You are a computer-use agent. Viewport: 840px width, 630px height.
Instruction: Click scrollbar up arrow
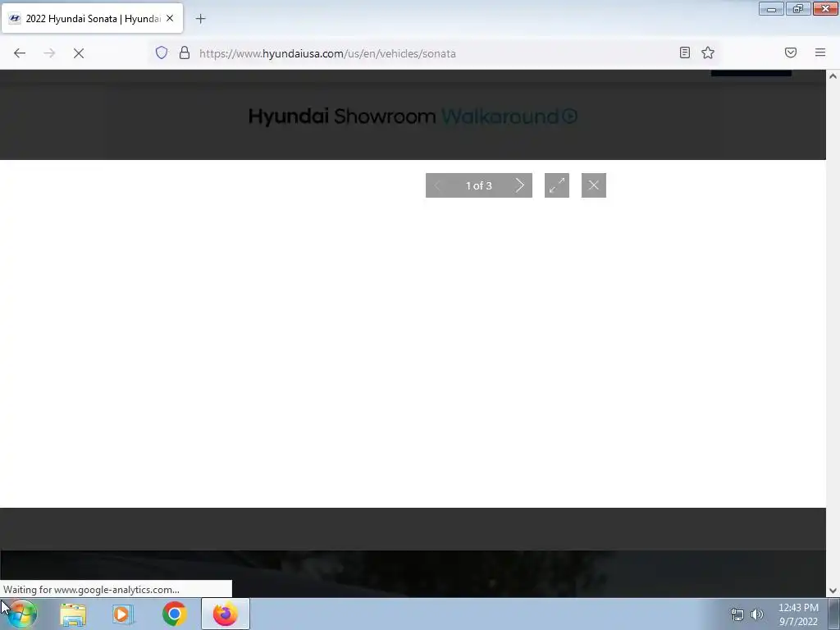[x=833, y=76]
